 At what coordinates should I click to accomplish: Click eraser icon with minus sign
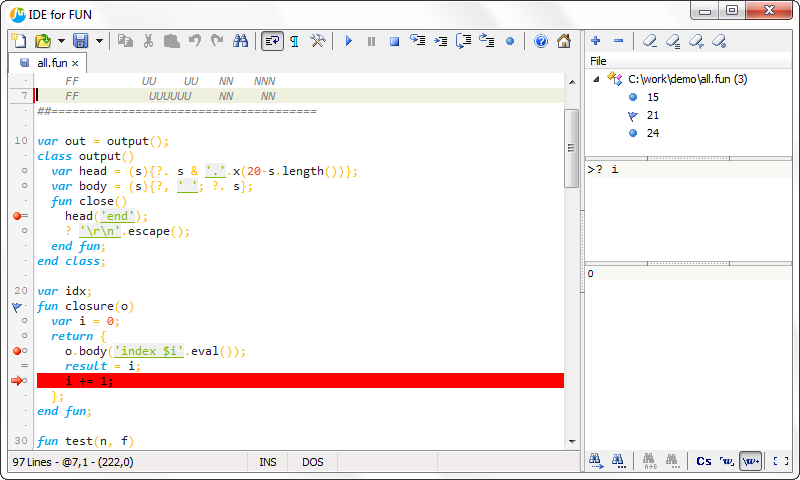point(649,41)
